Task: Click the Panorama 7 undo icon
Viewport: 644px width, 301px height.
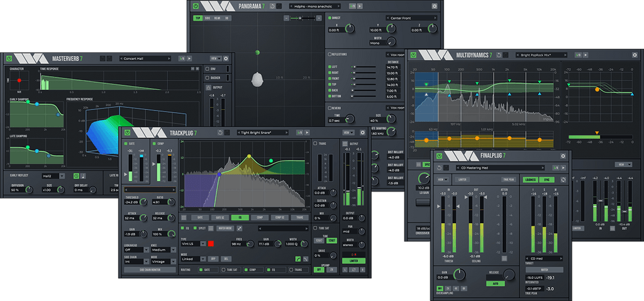Action: click(272, 6)
